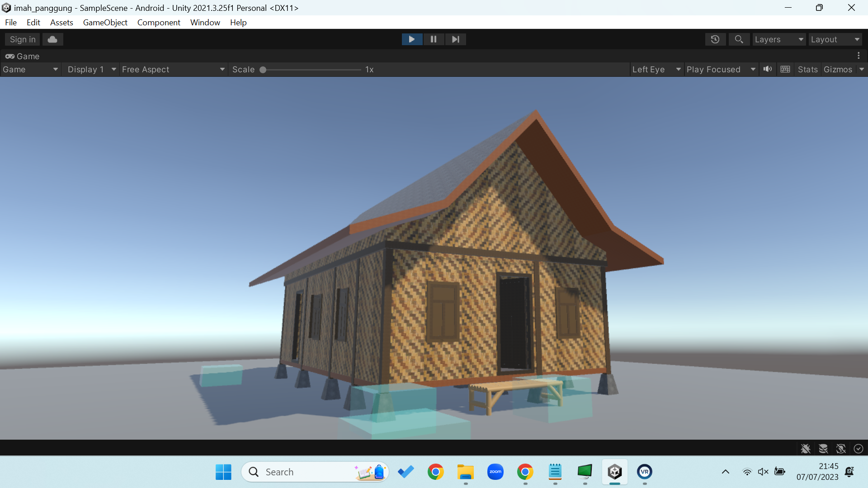Open the Left Eye display dropdown
Screen dimensions: 868x488
pos(656,69)
